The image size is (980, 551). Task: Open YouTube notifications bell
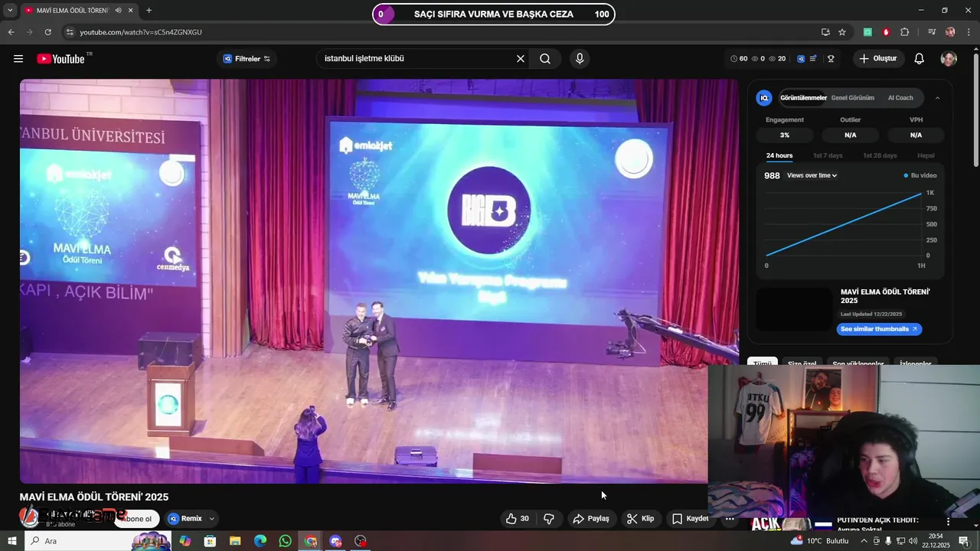pos(920,59)
